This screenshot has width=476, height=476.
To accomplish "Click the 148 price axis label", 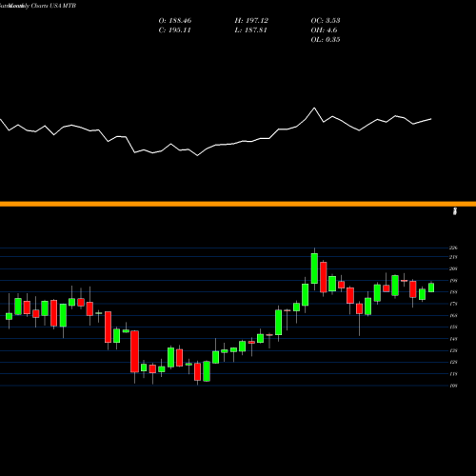I will point(453,339).
